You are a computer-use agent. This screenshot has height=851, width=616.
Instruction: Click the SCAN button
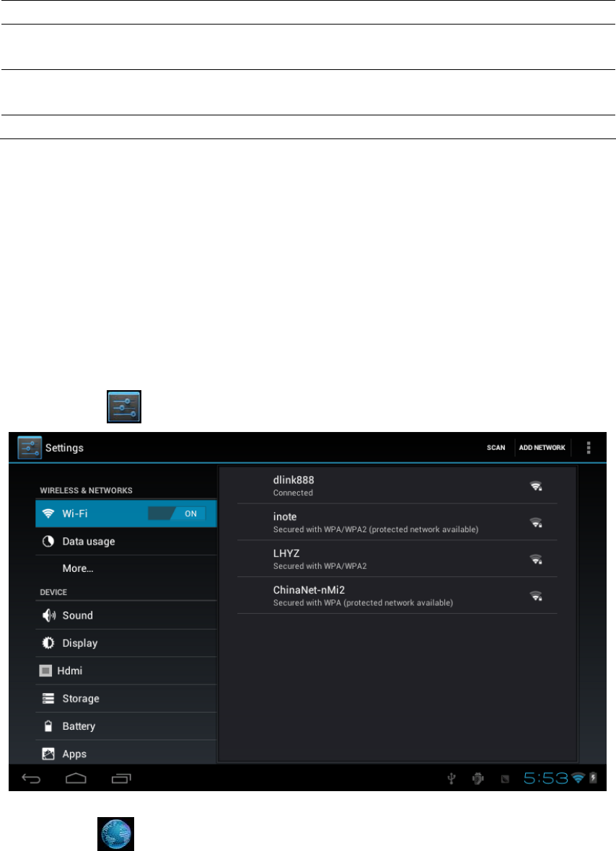(496, 448)
